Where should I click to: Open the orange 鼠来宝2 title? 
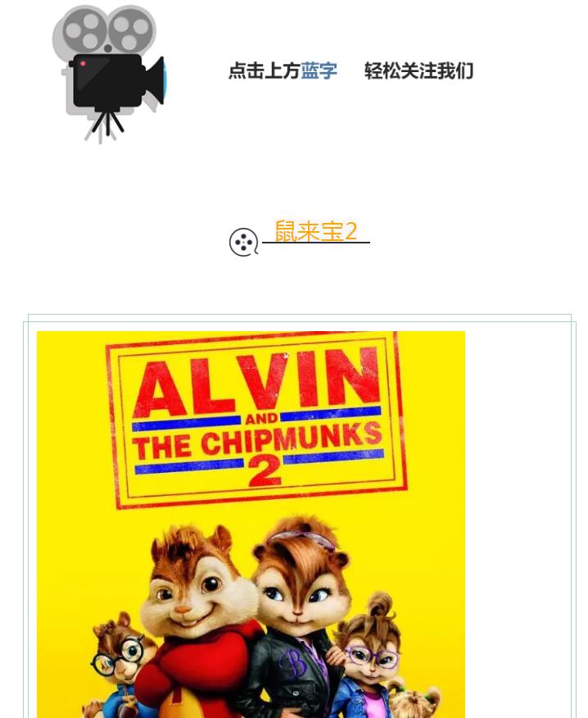(316, 231)
